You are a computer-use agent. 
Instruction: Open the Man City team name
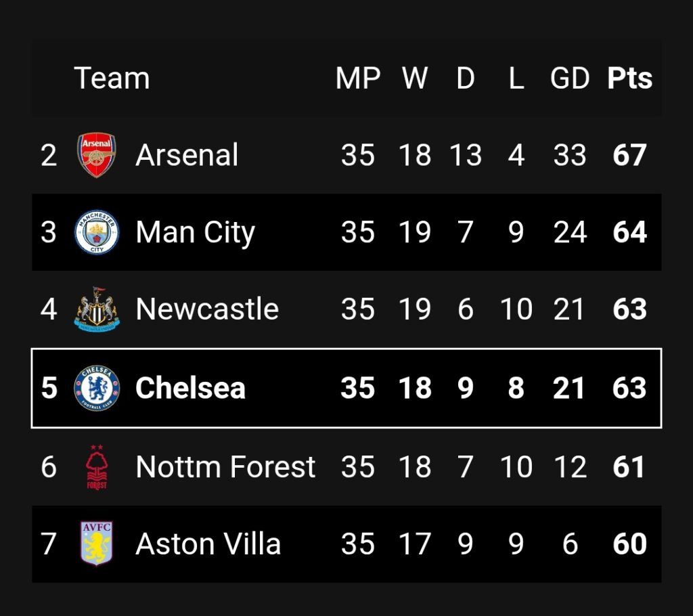[196, 233]
